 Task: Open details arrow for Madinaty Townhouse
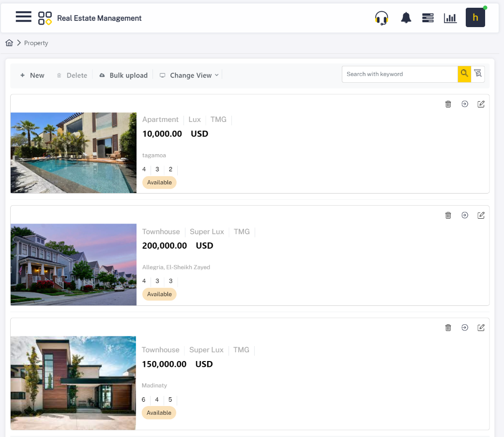464,328
